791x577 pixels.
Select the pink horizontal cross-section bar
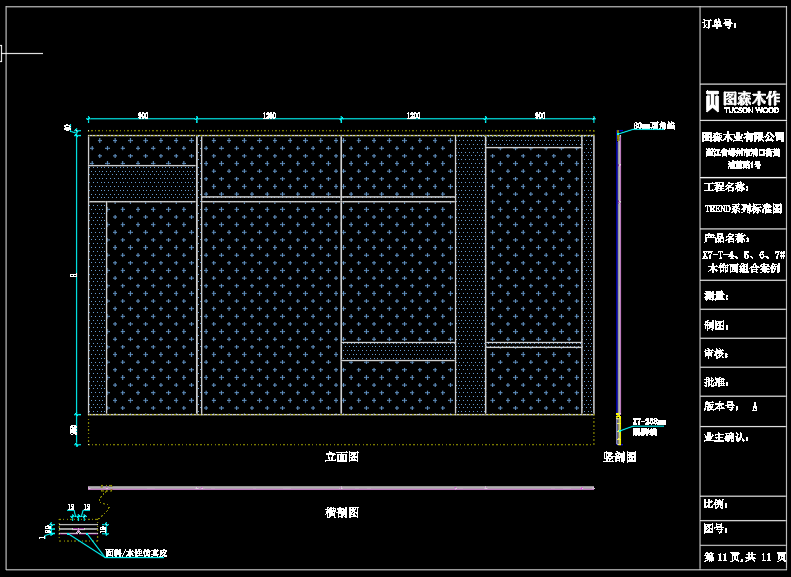341,488
